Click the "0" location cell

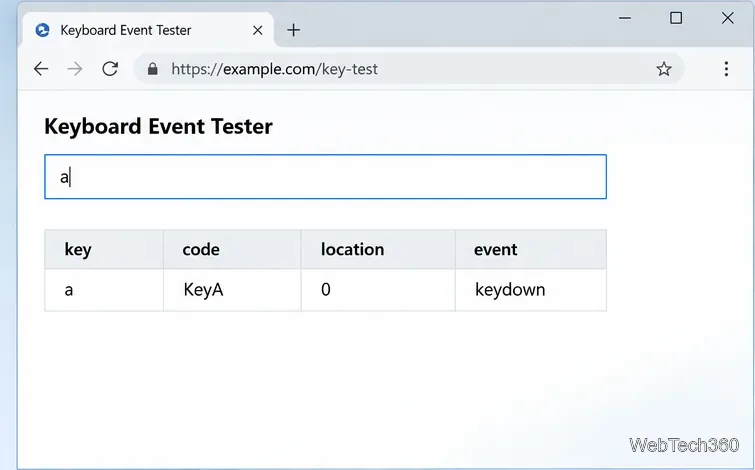coord(378,290)
